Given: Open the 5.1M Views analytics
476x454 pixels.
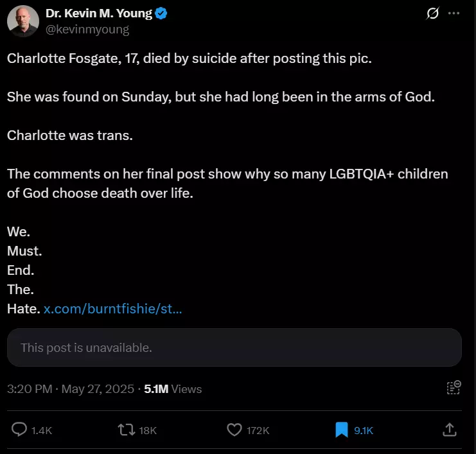Looking at the screenshot, I should [x=173, y=389].
